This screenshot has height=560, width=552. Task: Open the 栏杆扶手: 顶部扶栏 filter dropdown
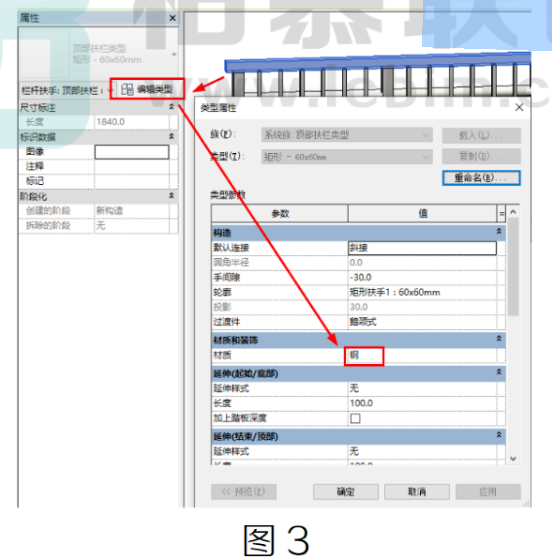(x=110, y=91)
